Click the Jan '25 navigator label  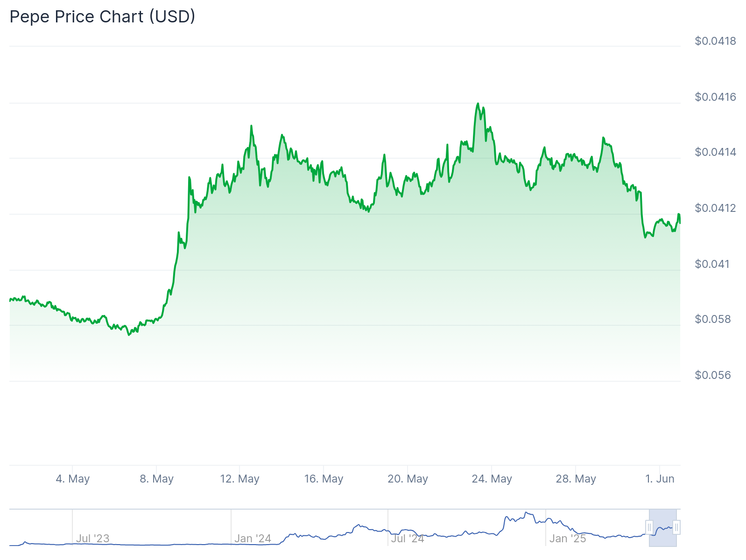[567, 539]
